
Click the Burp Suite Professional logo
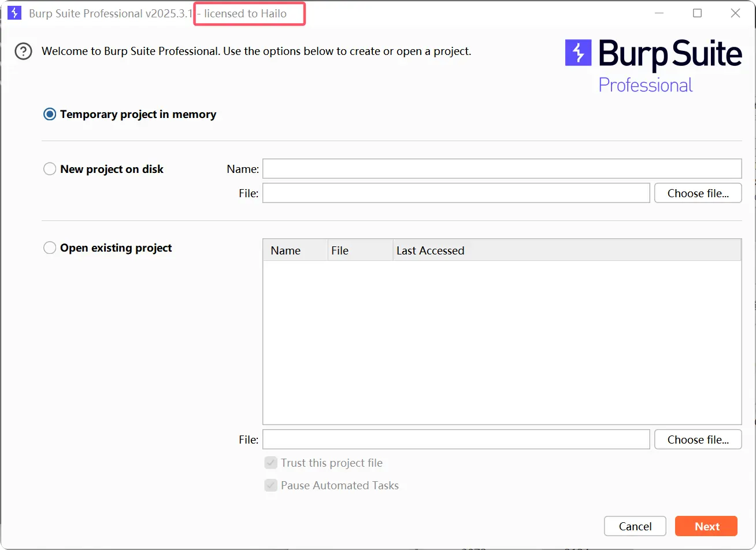pyautogui.click(x=653, y=65)
